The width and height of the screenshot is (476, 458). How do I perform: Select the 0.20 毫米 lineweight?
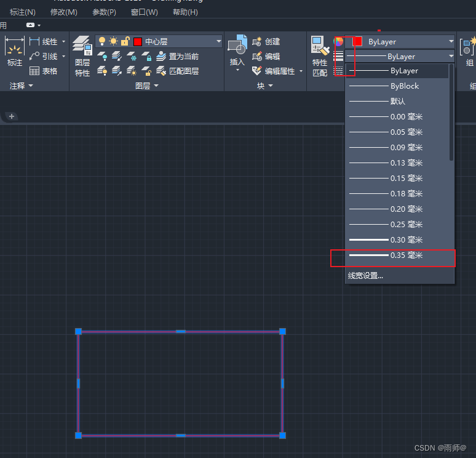[397, 209]
